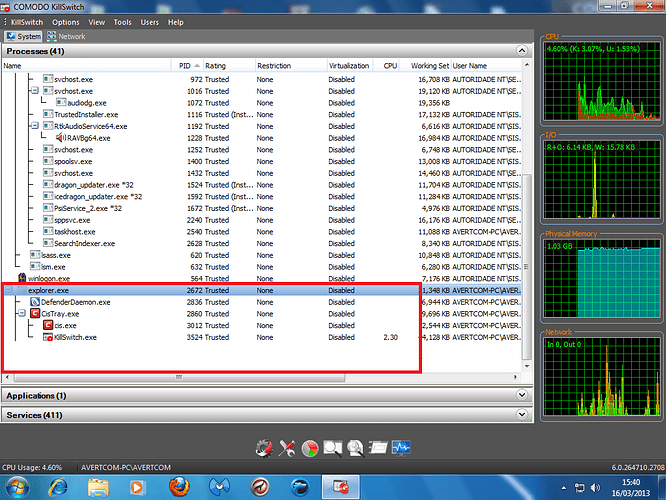Click the active KillSwitch taskbar button
The width and height of the screenshot is (666, 500).
341,487
